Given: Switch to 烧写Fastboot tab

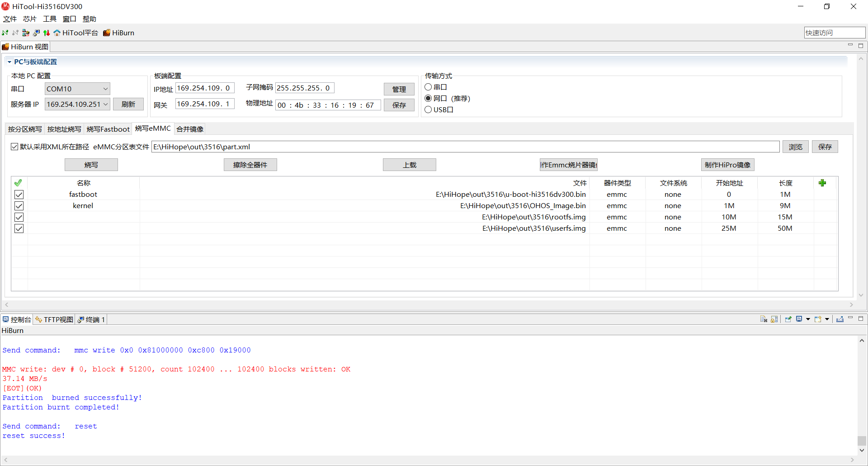Looking at the screenshot, I should [x=108, y=129].
